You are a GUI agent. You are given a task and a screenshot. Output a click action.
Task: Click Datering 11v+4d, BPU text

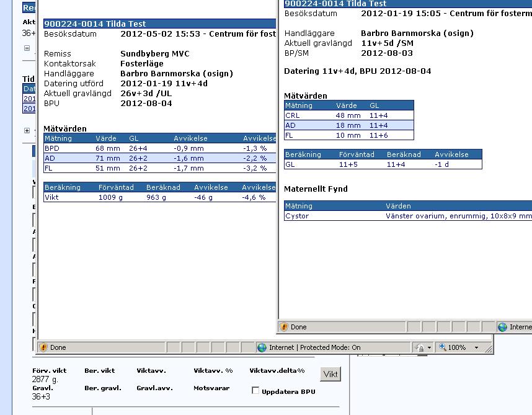coord(358,71)
